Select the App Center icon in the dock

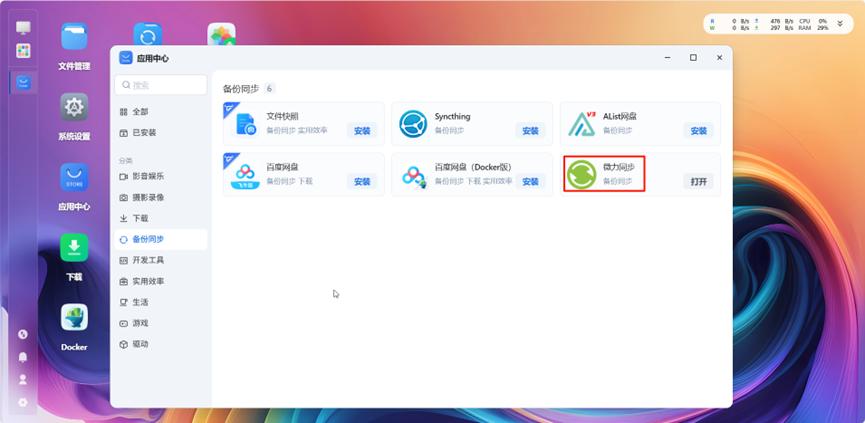23,83
